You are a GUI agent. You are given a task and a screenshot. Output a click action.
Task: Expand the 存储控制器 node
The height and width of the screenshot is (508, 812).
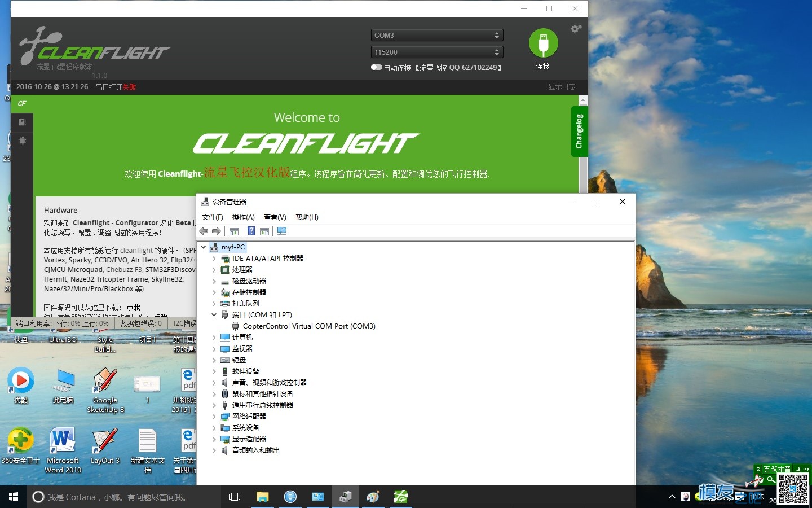point(214,292)
